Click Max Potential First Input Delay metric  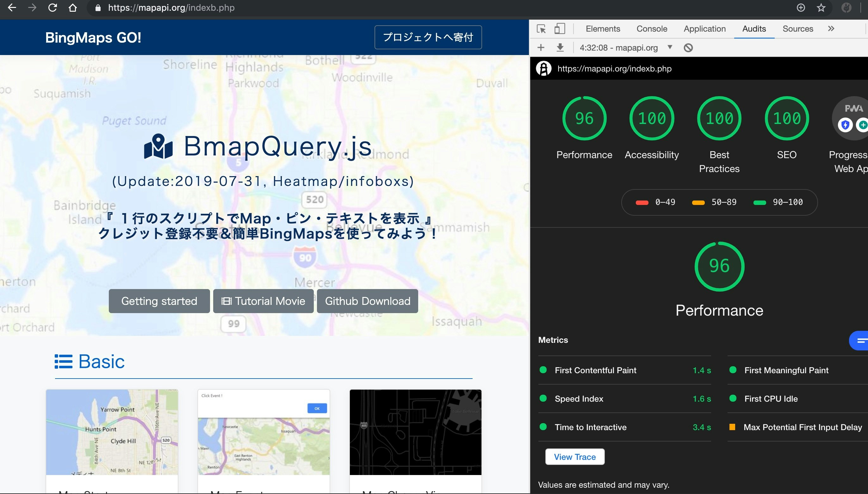(798, 427)
